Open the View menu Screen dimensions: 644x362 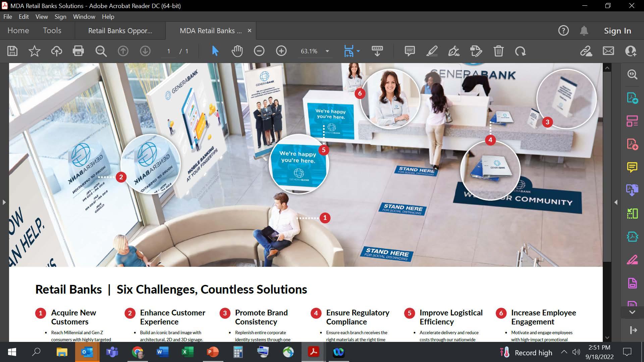pos(42,16)
